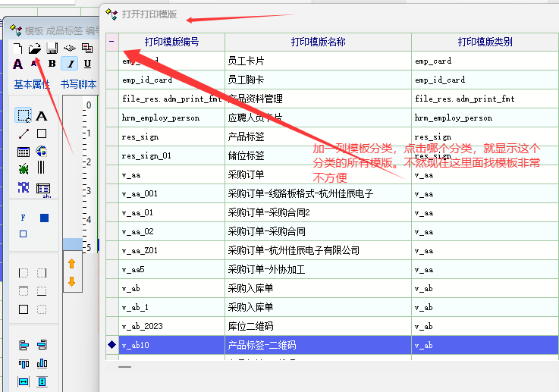Select the v_ab_1 template row
Viewport: 559px width, 392px height.
click(332, 307)
